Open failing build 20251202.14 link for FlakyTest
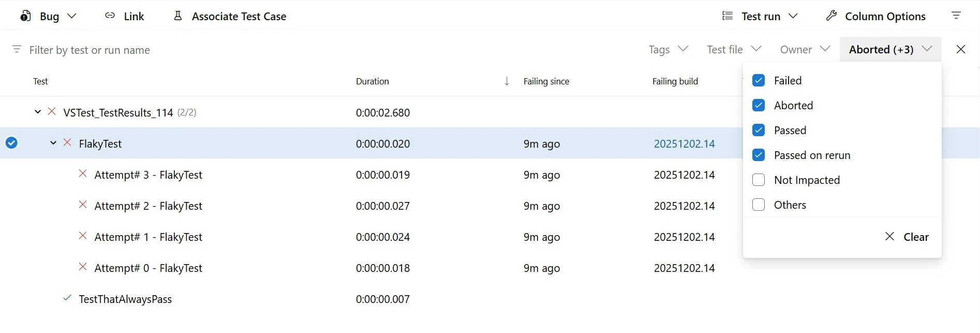Screen dimensions: 980x333 point(684,144)
